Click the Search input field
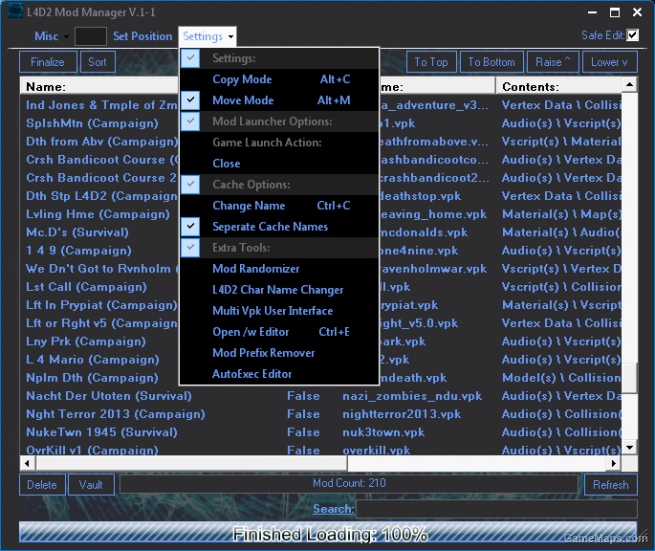Viewport: 655px width, 551px height. 497,509
